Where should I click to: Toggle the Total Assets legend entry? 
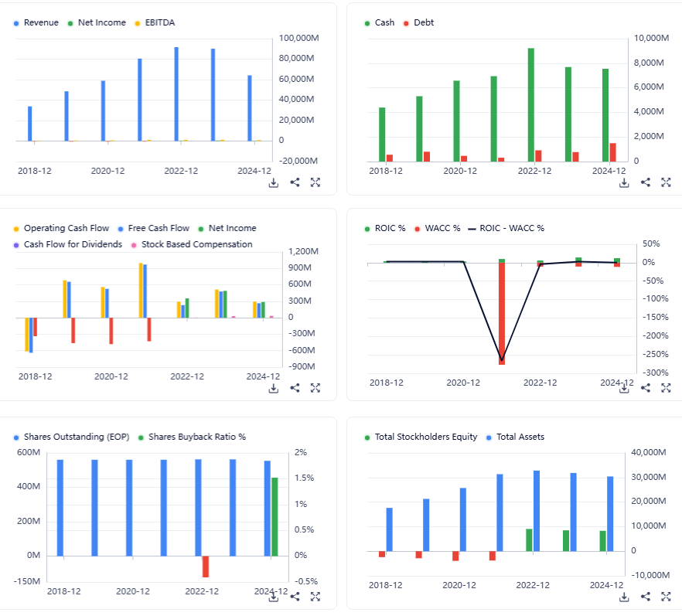tap(516, 437)
